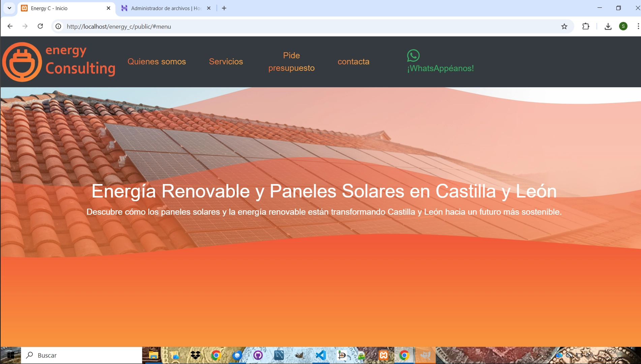Click the Pide presupuesto link

point(291,62)
